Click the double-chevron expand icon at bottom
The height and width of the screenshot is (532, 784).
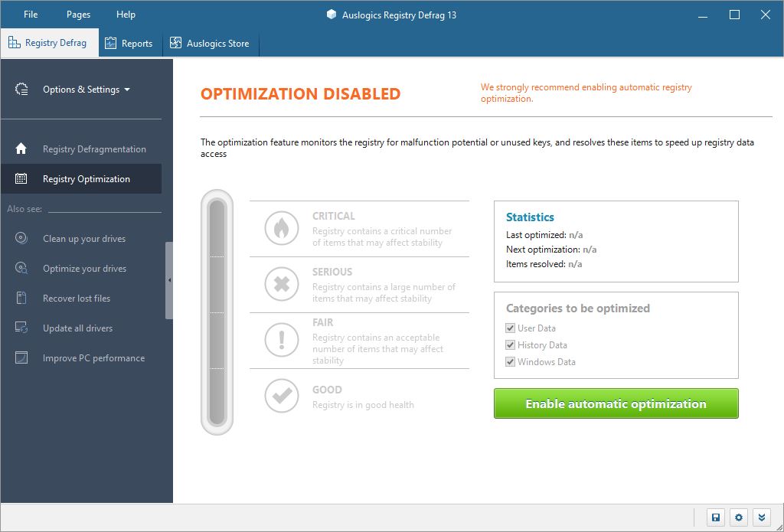[762, 517]
